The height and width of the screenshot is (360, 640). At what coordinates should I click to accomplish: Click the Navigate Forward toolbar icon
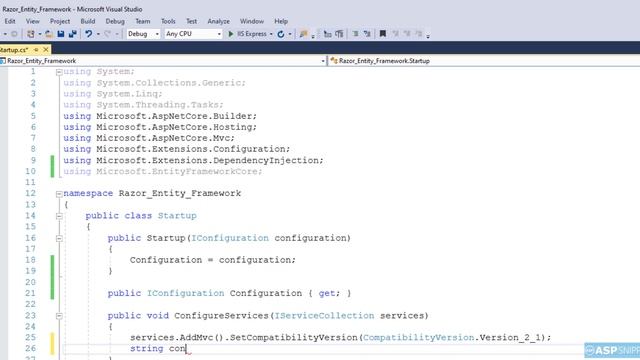(14, 34)
